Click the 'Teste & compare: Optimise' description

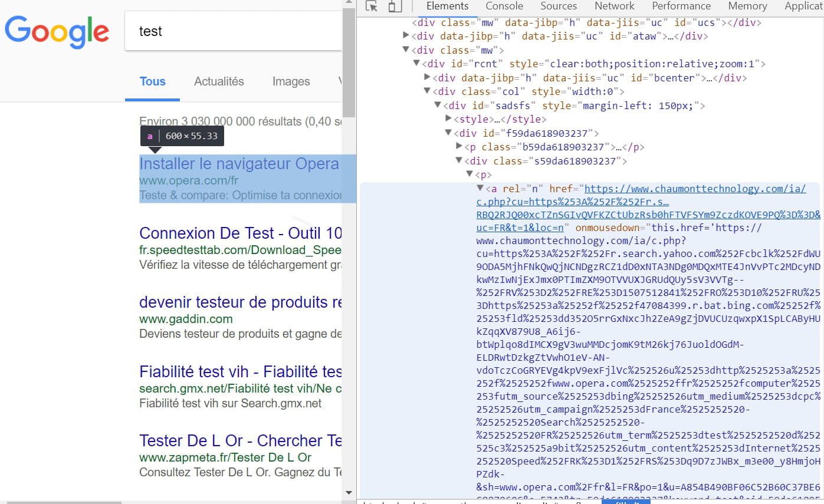coord(240,195)
